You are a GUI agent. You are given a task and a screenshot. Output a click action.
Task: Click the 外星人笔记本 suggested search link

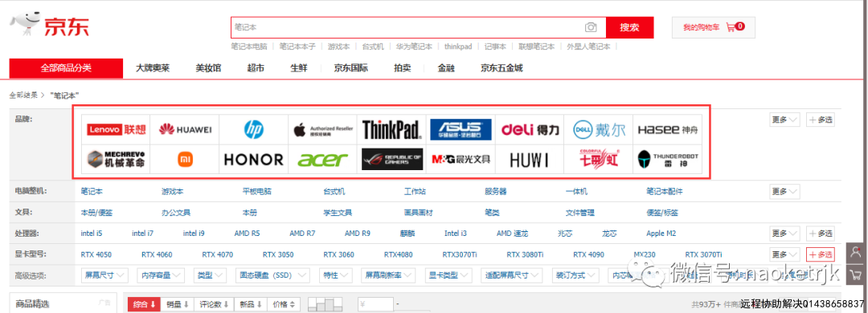click(x=588, y=47)
